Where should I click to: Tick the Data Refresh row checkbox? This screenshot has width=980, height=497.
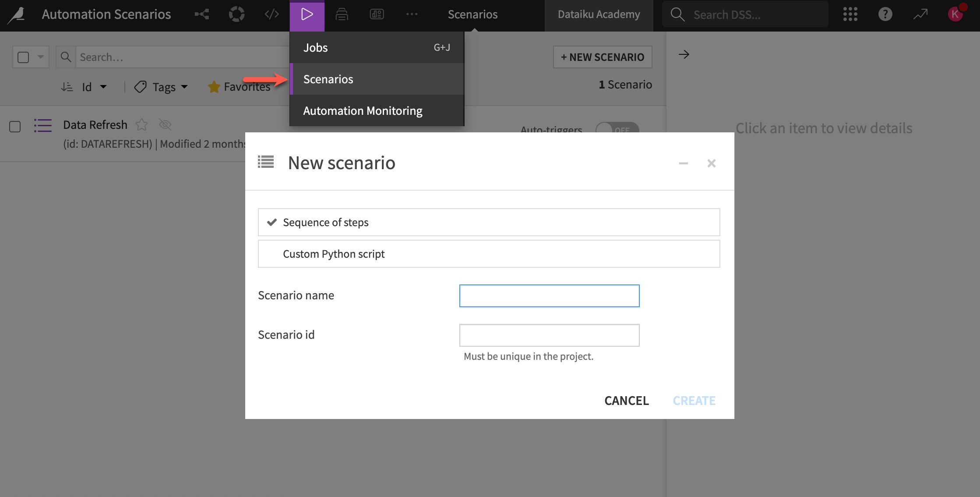pyautogui.click(x=15, y=127)
